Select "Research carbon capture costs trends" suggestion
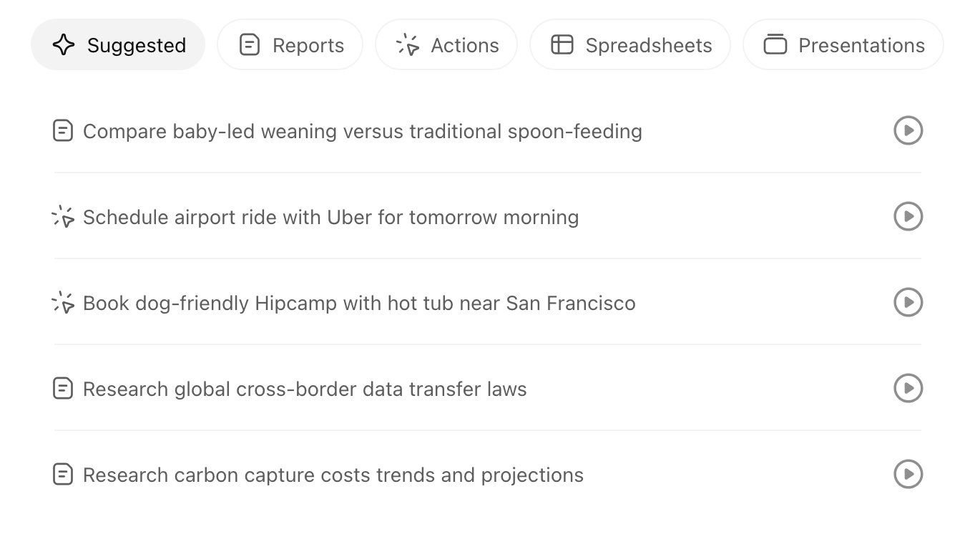980x547 pixels. pyautogui.click(x=333, y=475)
